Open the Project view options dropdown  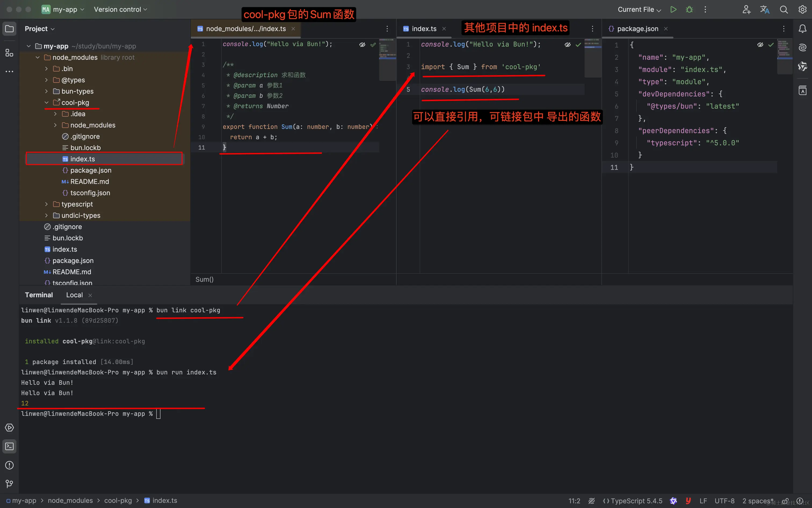(39, 28)
